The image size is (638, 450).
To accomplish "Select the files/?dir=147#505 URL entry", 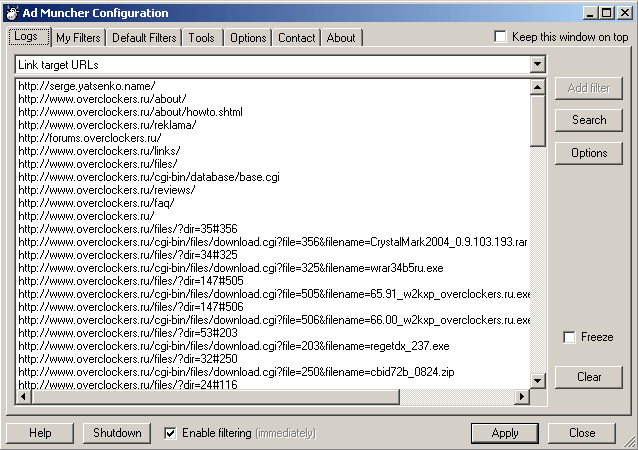I will (131, 281).
